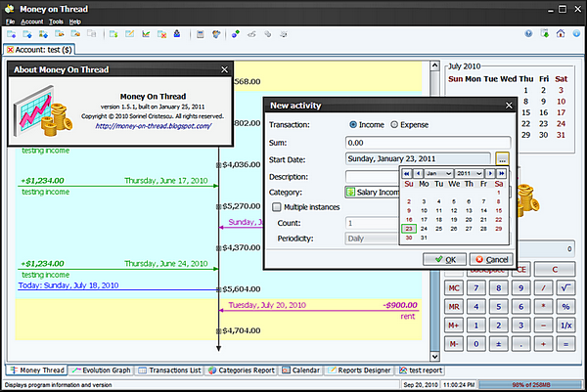Click the categories palette icon in toolbar
The image size is (587, 392).
pos(216,34)
